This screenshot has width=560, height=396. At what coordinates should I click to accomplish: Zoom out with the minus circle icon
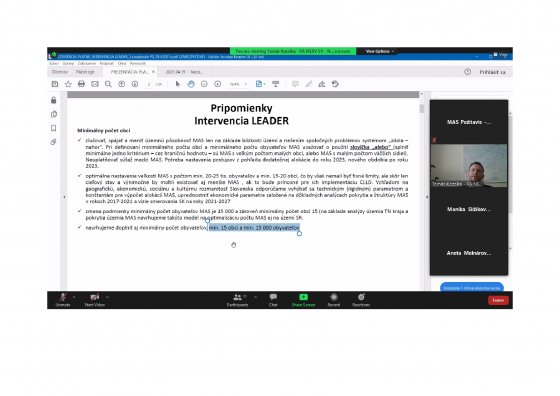[x=204, y=84]
